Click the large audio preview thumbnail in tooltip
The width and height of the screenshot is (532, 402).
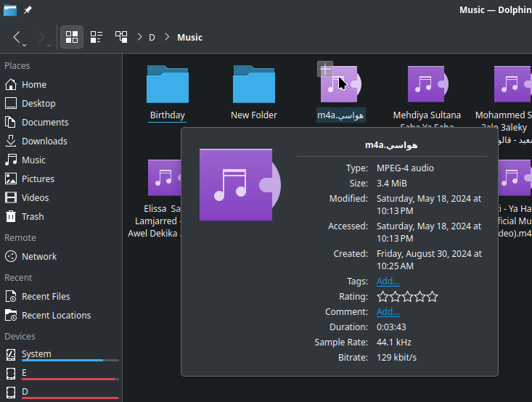click(x=240, y=185)
